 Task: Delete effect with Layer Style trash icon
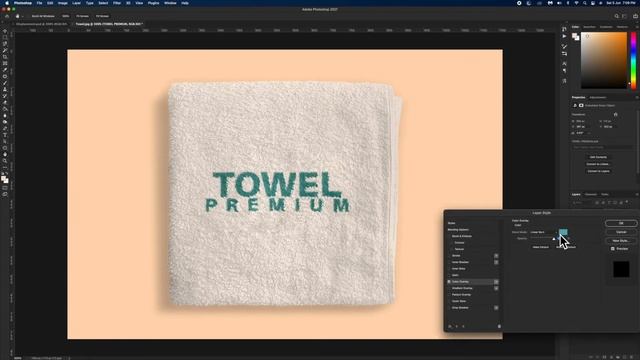click(499, 326)
